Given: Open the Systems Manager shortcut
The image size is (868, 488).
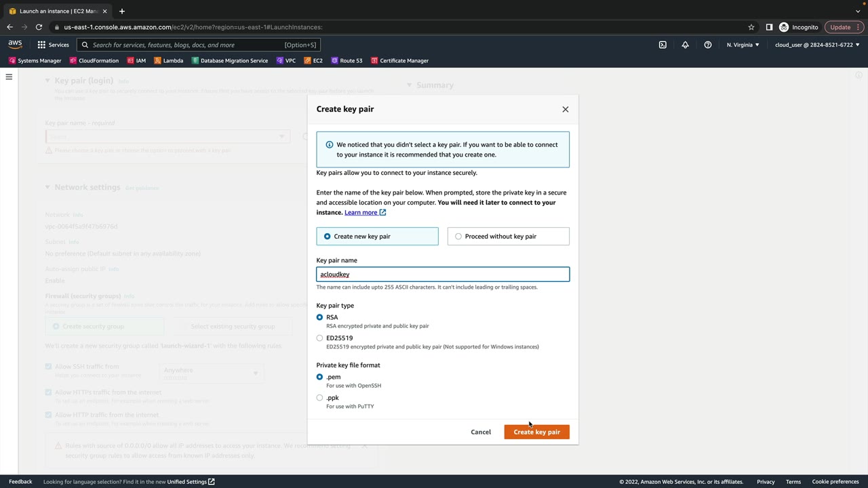Looking at the screenshot, I should click(x=35, y=60).
